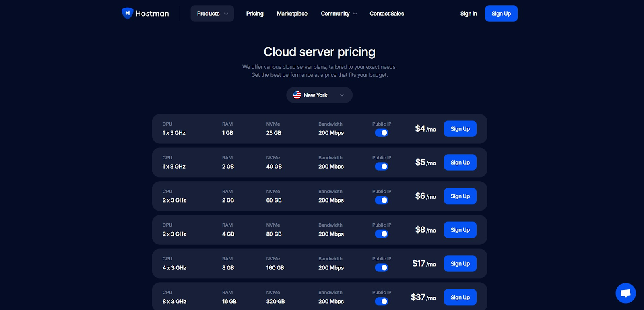644x310 pixels.
Task: Click the '80 GB' NVMe value
Action: tap(274, 234)
